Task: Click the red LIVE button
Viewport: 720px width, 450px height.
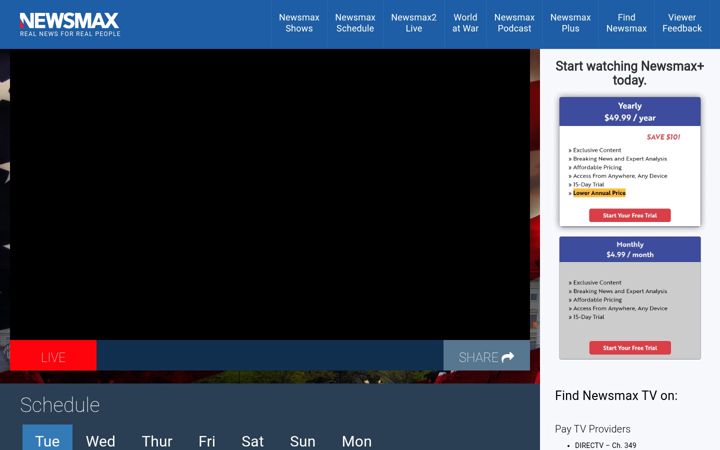Action: pyautogui.click(x=53, y=355)
